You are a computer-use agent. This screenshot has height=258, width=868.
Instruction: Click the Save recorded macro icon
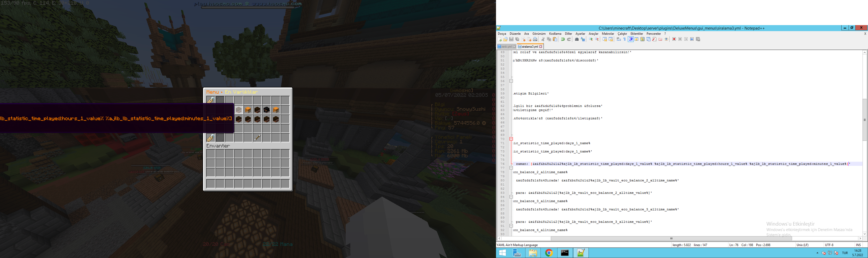click(698, 39)
